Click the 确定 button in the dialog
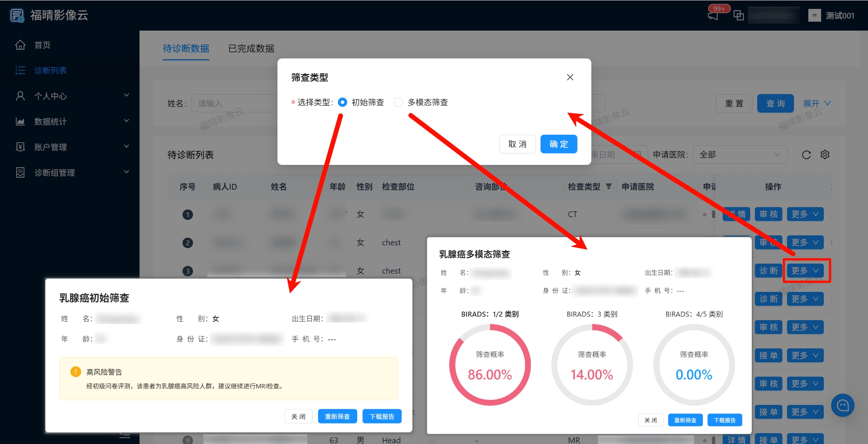Image resolution: width=868 pixels, height=444 pixels. pos(558,144)
